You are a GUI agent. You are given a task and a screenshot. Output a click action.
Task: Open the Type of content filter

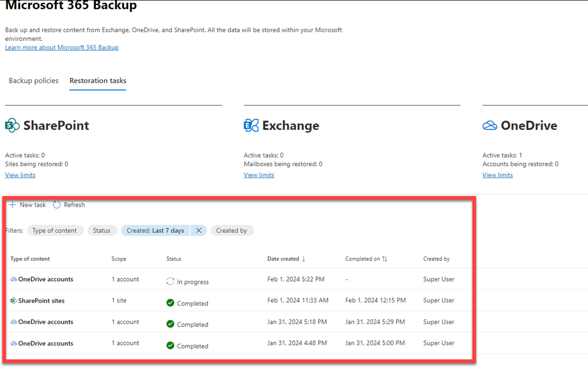55,230
